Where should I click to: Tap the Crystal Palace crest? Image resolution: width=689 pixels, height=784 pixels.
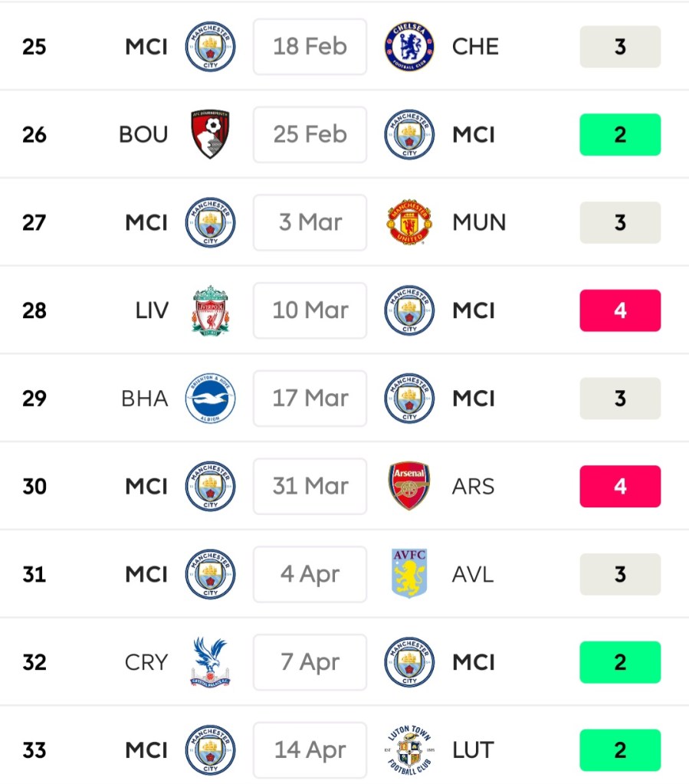[x=210, y=662]
